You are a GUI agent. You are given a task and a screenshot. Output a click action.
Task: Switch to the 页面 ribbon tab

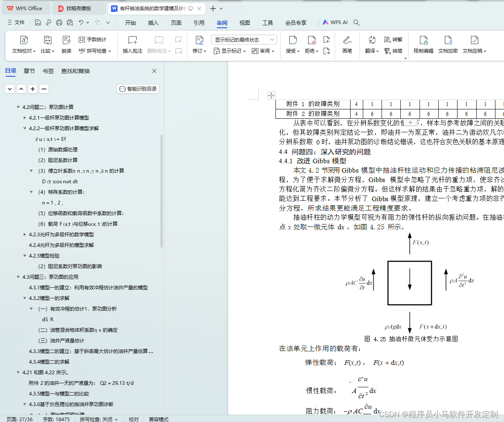click(x=176, y=23)
